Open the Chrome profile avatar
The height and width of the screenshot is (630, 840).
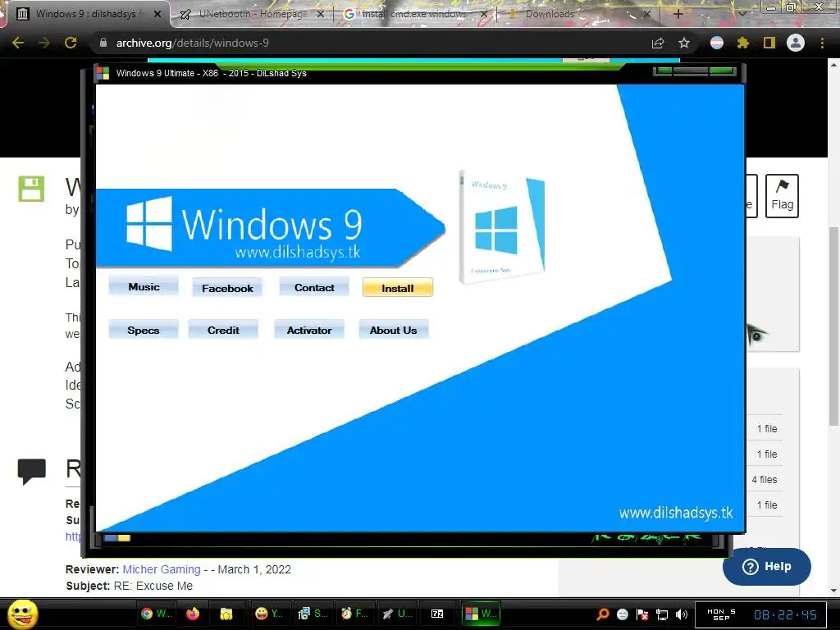tap(796, 43)
